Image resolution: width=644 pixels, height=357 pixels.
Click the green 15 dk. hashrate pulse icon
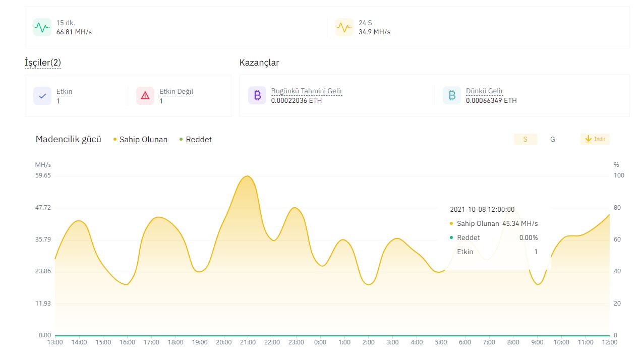click(42, 27)
